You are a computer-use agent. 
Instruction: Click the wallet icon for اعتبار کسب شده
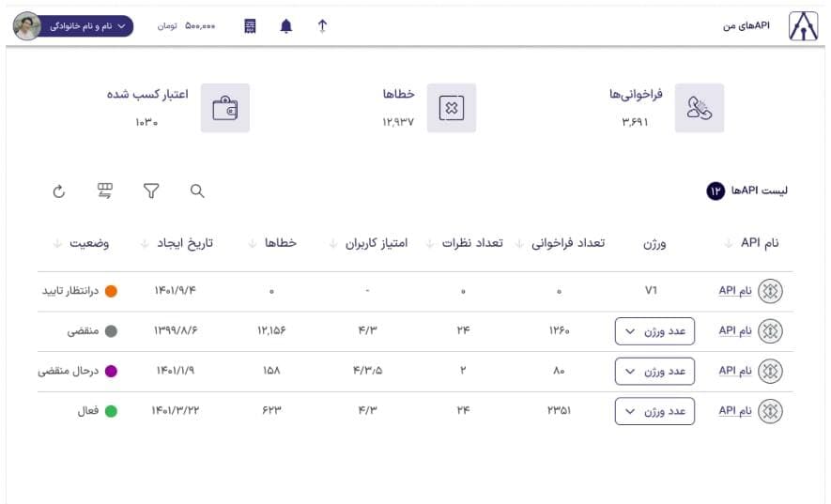[x=225, y=108]
